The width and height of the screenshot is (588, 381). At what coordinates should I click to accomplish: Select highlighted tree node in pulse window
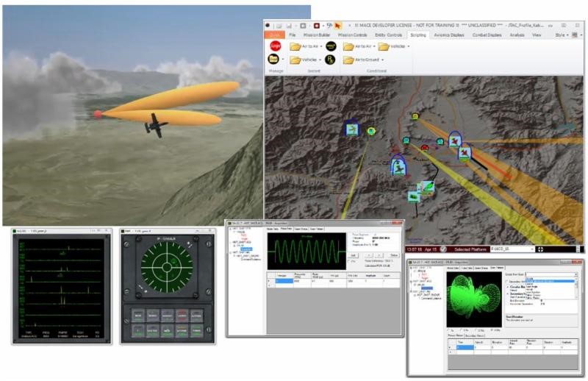coord(246,249)
